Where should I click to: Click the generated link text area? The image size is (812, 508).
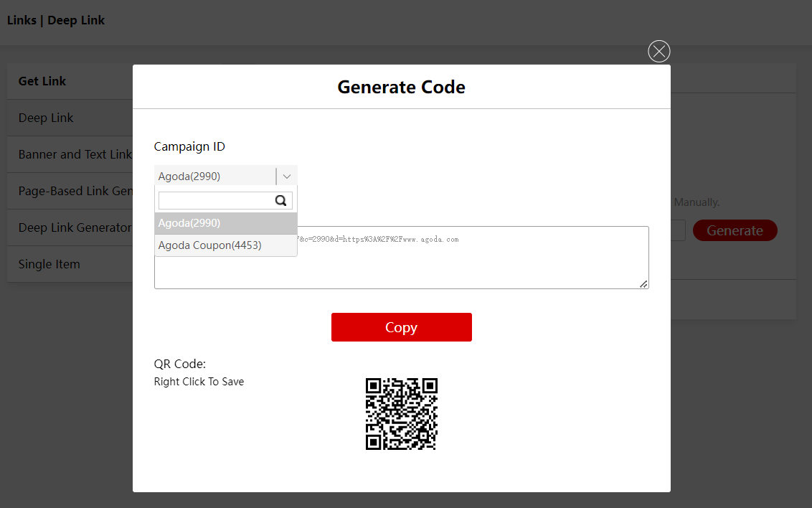402,258
